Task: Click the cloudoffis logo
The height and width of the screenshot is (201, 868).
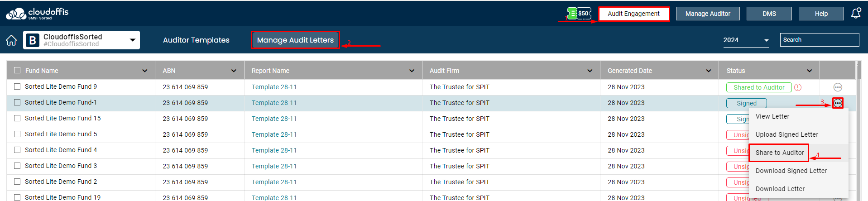Action: (37, 14)
